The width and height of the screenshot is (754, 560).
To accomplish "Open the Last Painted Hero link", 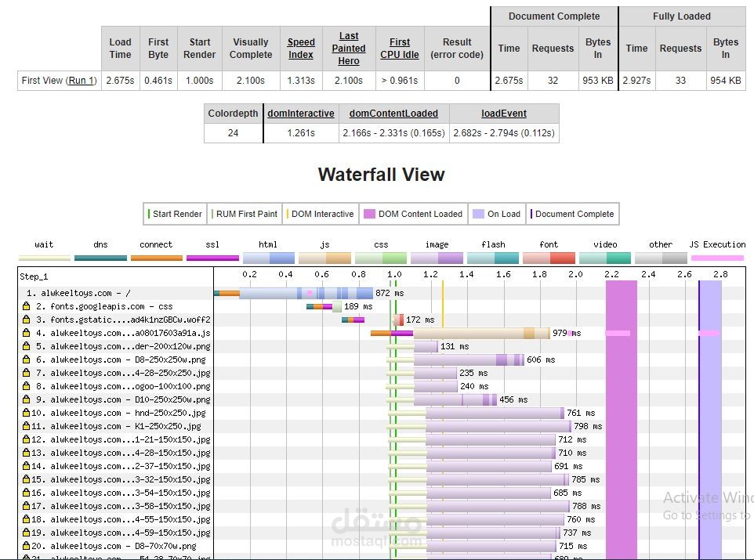I will click(x=349, y=49).
